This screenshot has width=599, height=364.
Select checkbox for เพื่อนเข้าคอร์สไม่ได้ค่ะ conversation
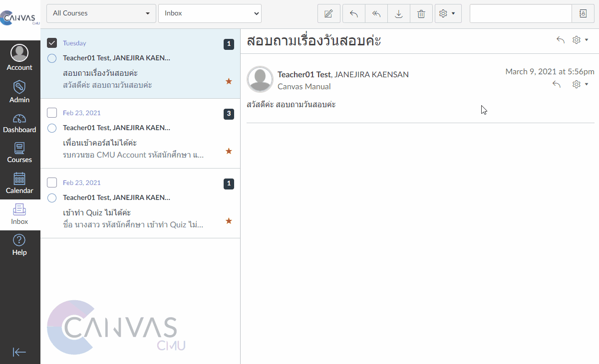click(52, 113)
